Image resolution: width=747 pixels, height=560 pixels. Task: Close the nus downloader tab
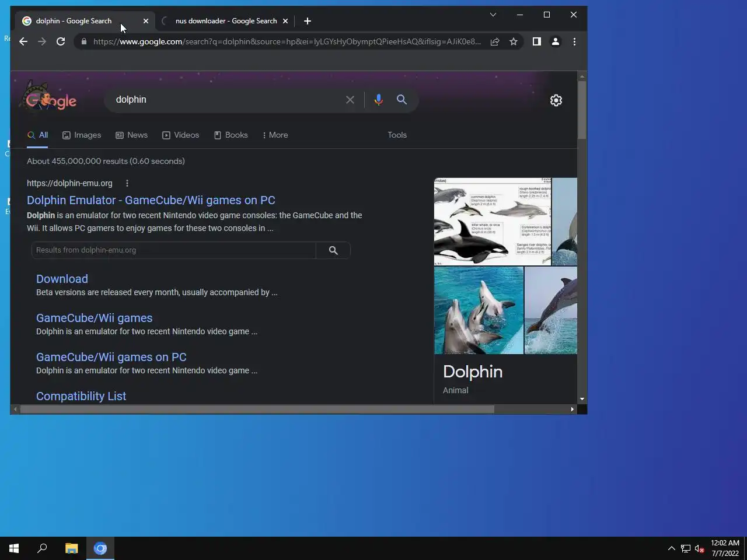(285, 21)
